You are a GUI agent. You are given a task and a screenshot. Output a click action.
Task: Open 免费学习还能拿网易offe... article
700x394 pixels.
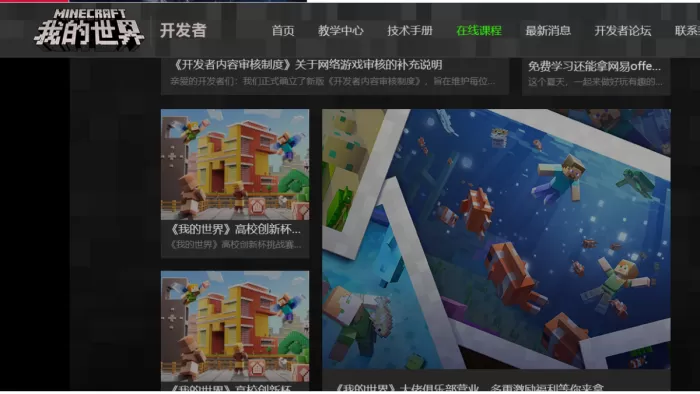click(x=594, y=66)
